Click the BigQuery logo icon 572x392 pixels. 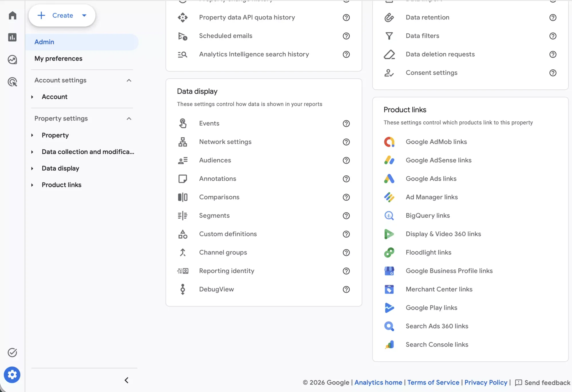[x=389, y=216]
